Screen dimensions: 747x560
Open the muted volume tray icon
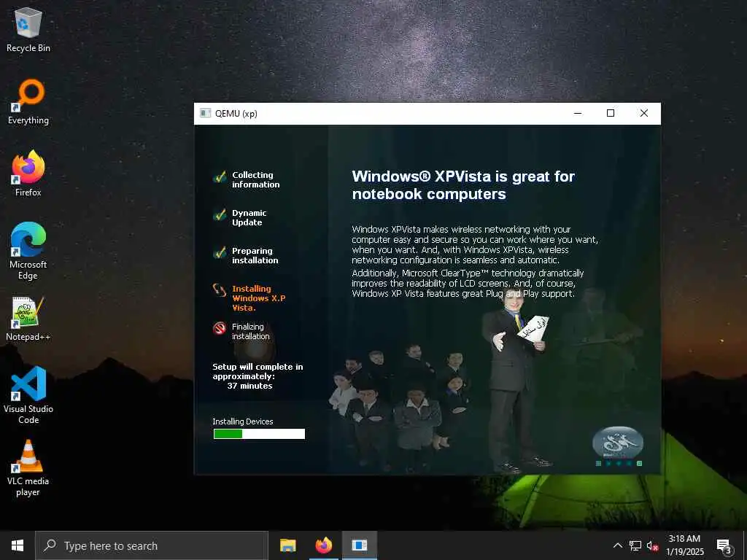point(653,545)
